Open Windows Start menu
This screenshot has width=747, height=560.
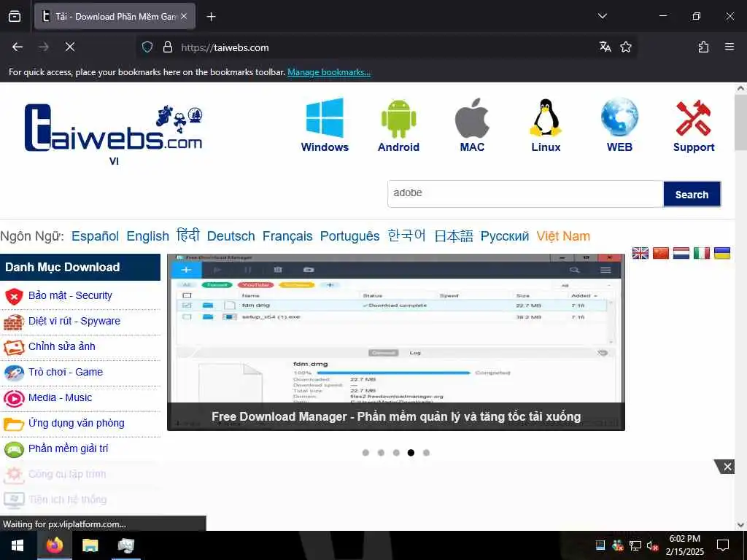tap(18, 545)
